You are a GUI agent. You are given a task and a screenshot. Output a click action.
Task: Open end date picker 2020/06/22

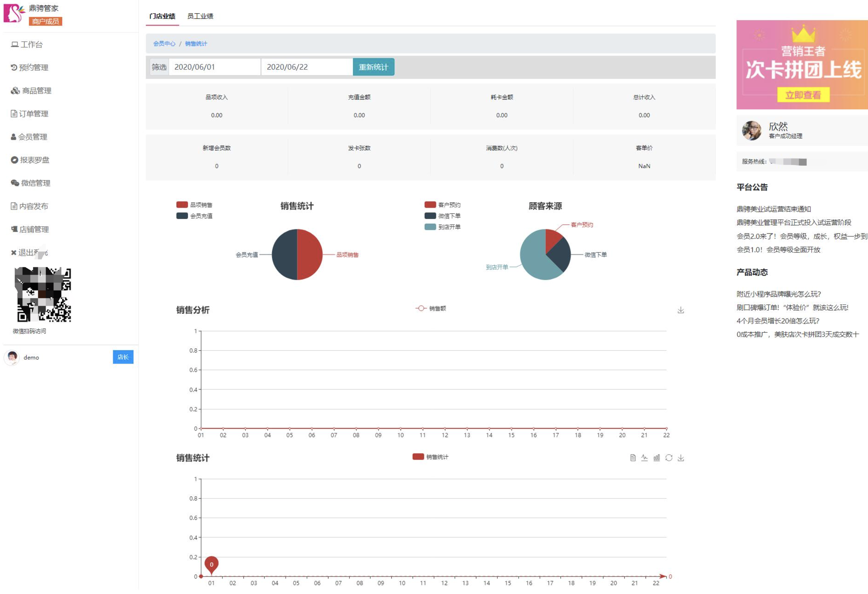click(307, 67)
